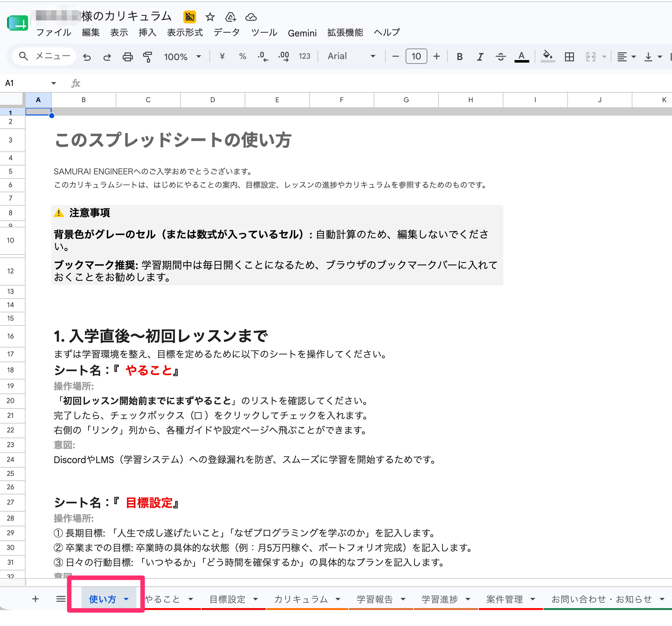Image resolution: width=672 pixels, height=626 pixels.
Task: Switch to the やること sheet tab
Action: pos(163,599)
